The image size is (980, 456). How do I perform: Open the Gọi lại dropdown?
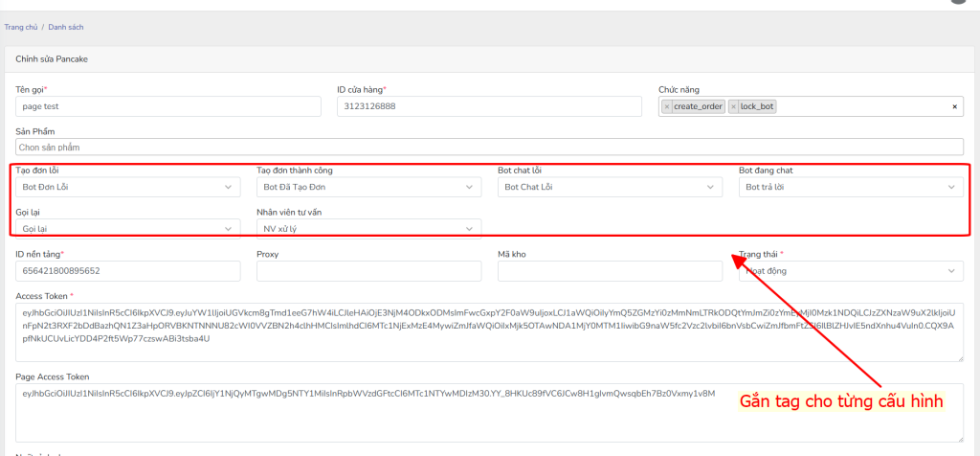(x=127, y=229)
